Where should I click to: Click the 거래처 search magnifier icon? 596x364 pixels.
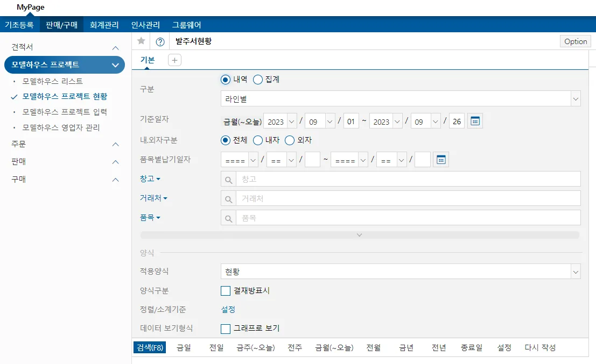point(228,199)
